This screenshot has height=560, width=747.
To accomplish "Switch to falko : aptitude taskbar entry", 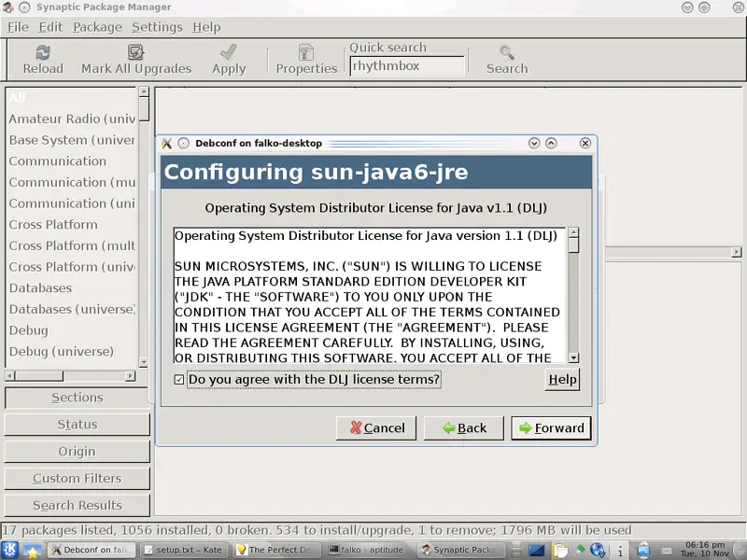I will [x=370, y=550].
